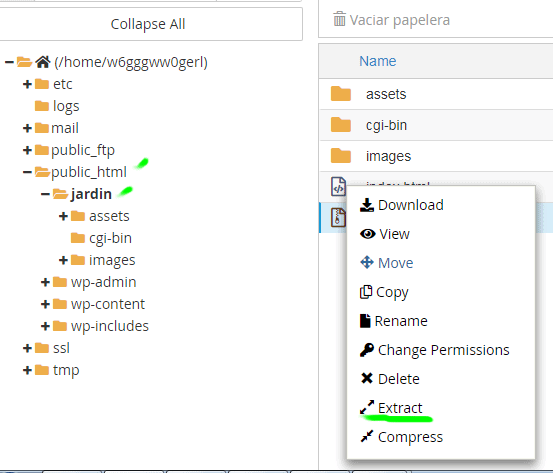Collapse the jardin folder node

pyautogui.click(x=45, y=194)
